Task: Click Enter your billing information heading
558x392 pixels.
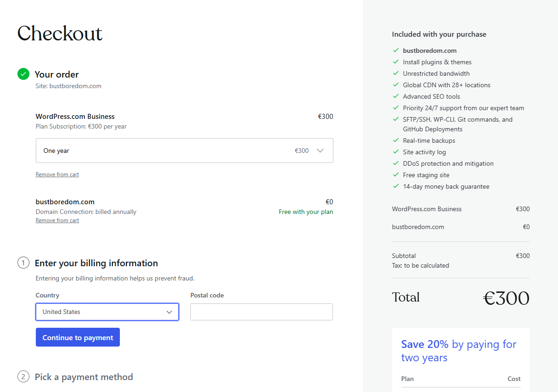Action: (96, 263)
